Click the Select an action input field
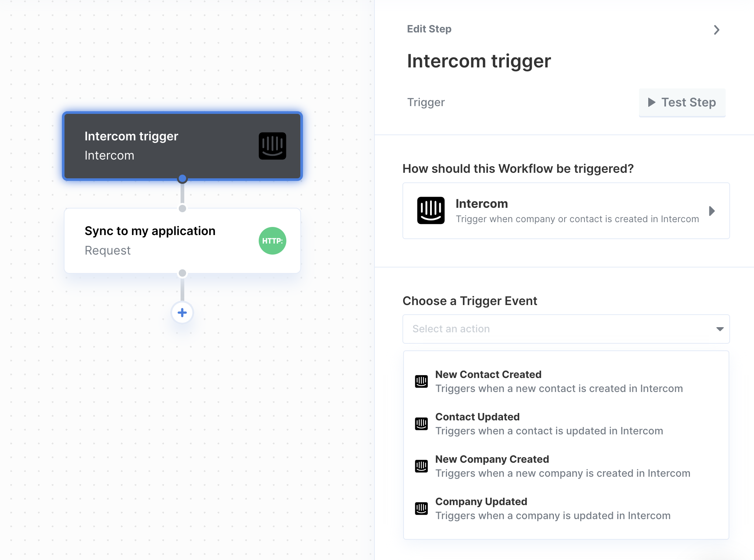 click(566, 329)
